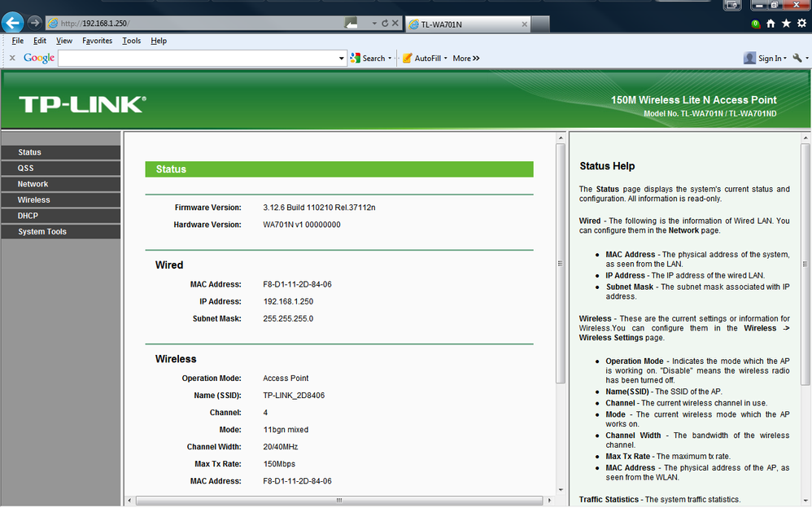Open the View menu
The image size is (812, 508).
pos(64,41)
